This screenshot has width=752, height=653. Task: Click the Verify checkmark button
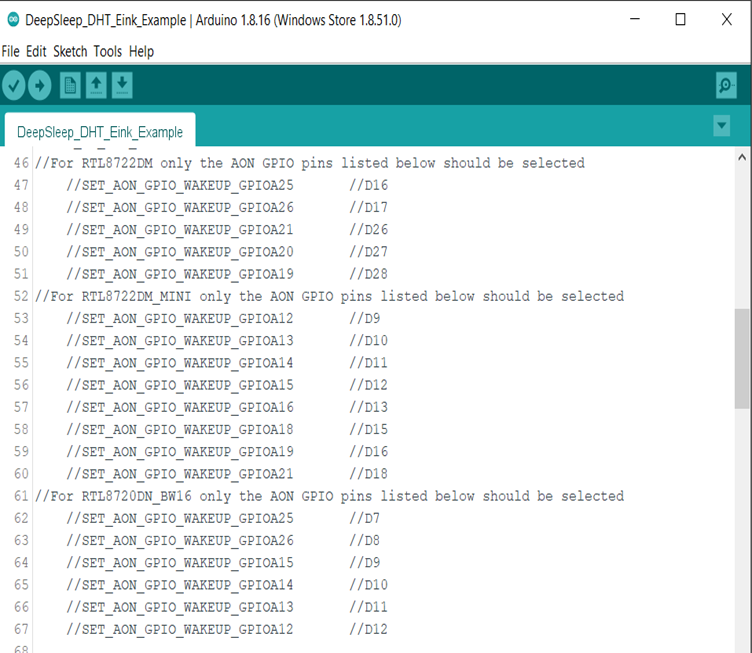click(13, 85)
